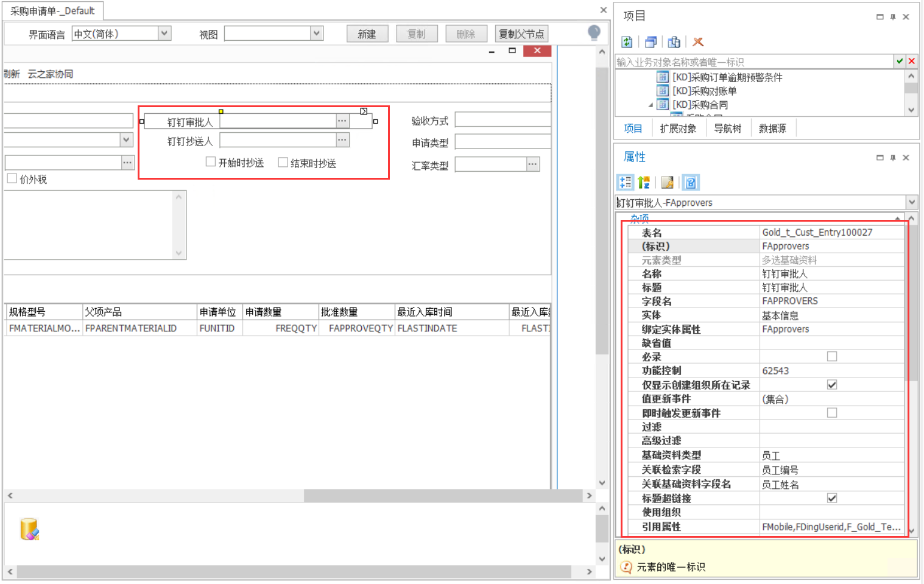Click the 复制父节点 button

pos(521,33)
